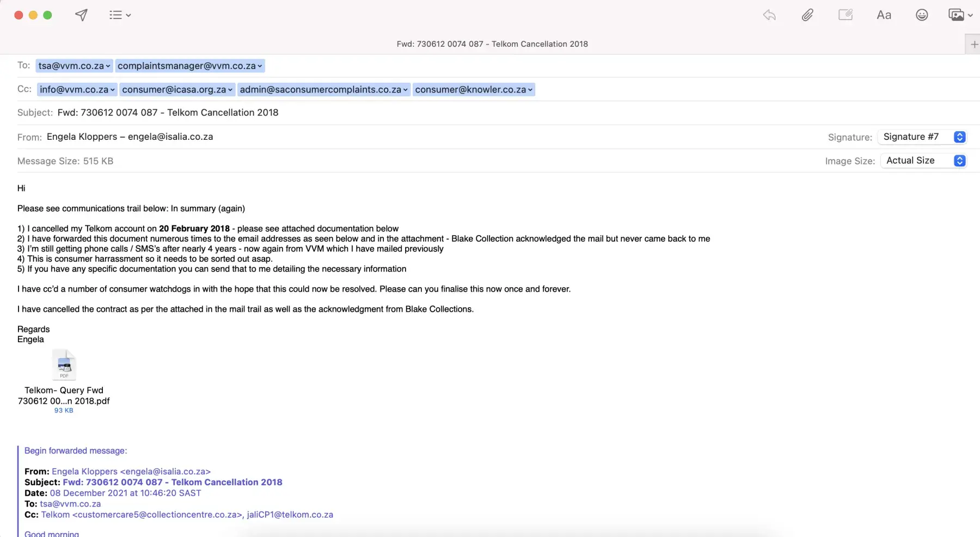Click the jaliCP1@telkom.co.za link
The height and width of the screenshot is (537, 980).
290,515
